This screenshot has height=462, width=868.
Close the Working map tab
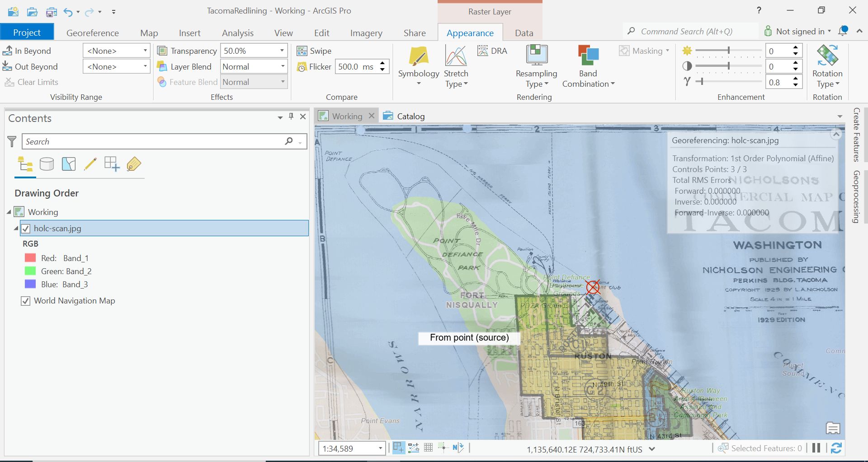click(x=372, y=116)
